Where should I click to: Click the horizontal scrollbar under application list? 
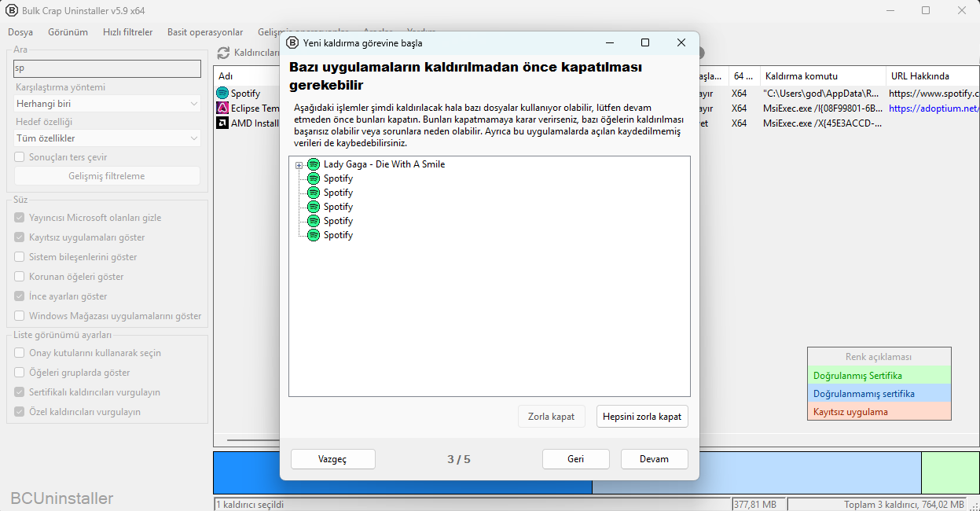tap(253, 440)
